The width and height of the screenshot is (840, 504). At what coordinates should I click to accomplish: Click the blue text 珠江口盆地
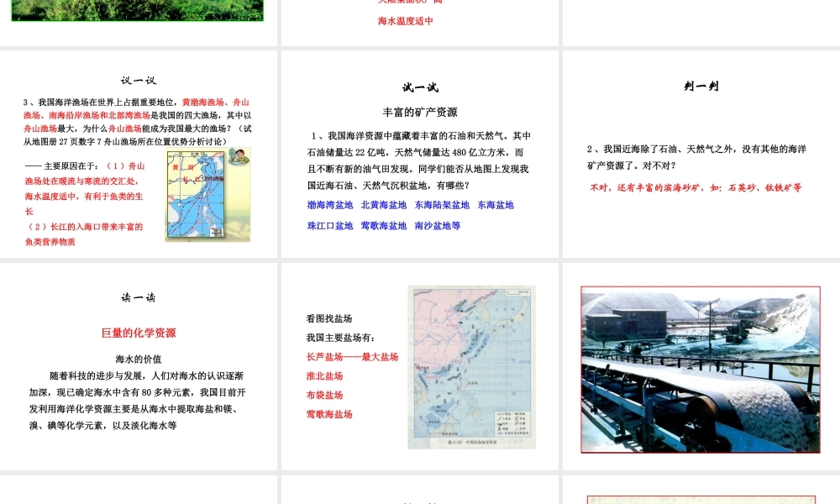[330, 225]
